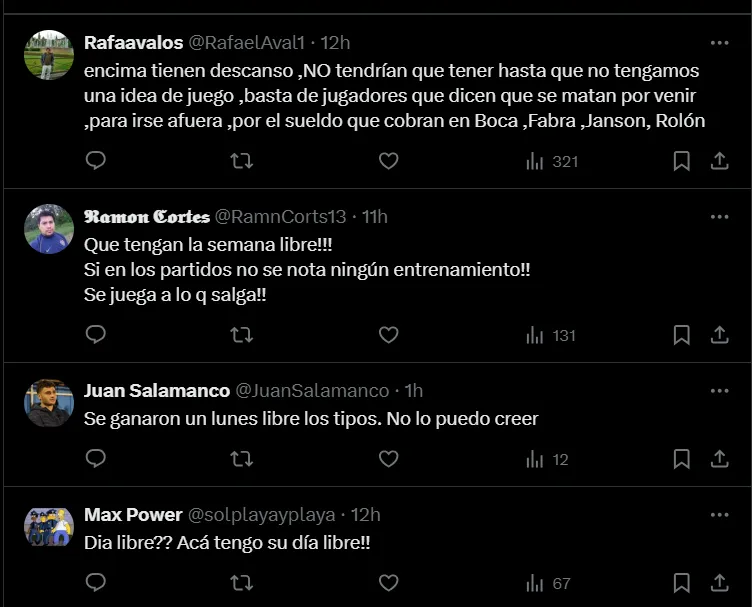This screenshot has width=752, height=607.
Task: Bookmark Ramon Cortes's tweet
Action: point(681,335)
